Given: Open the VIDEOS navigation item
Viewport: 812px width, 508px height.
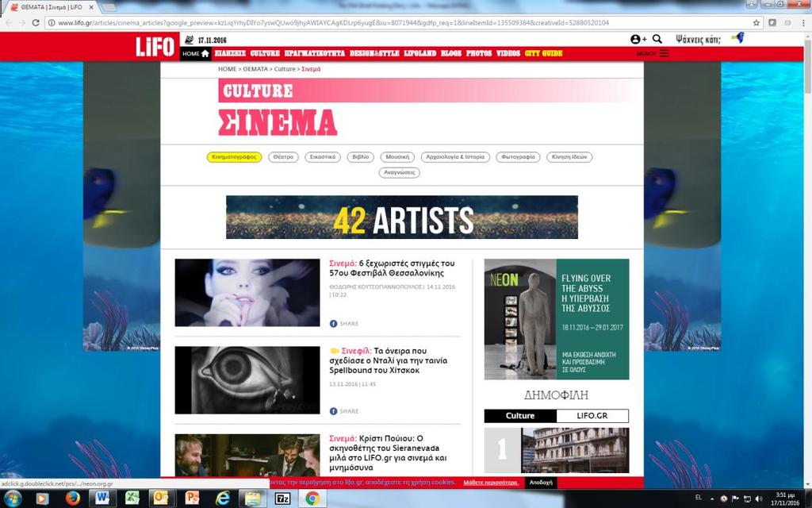Looking at the screenshot, I should pos(508,53).
